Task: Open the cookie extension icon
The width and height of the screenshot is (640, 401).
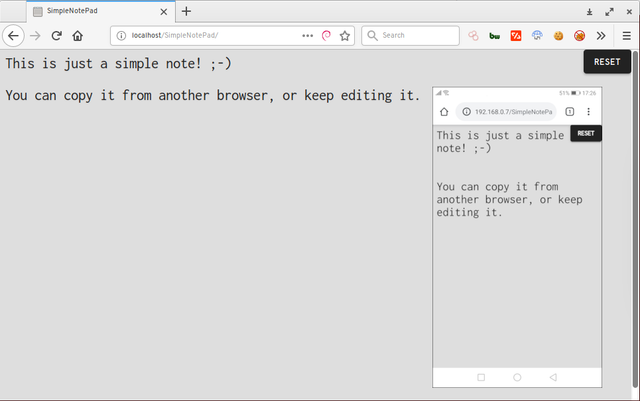Action: (x=558, y=36)
